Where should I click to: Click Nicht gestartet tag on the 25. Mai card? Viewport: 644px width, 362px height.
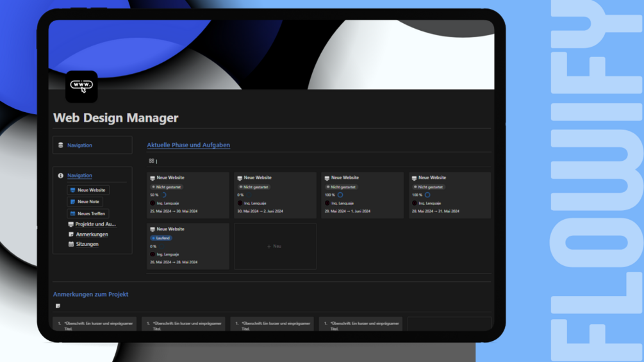click(x=167, y=187)
